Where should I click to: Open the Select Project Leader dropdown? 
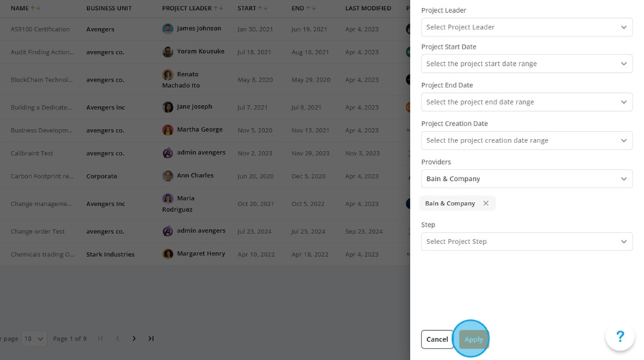pyautogui.click(x=527, y=27)
